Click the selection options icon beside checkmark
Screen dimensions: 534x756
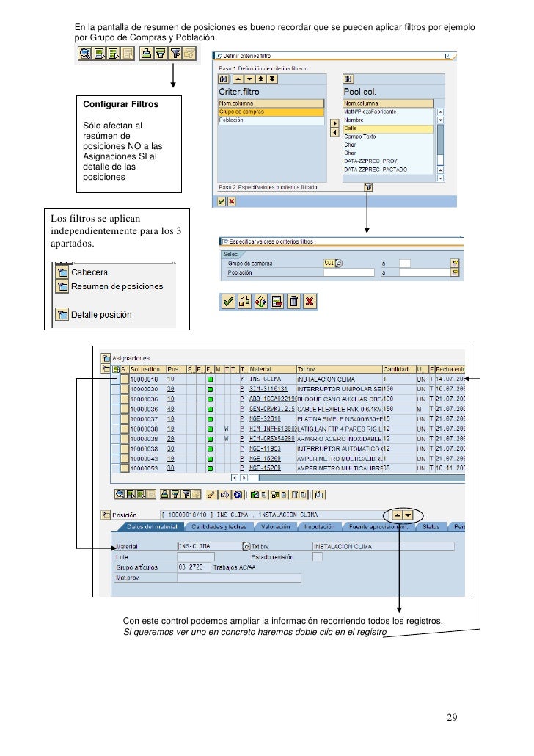(x=245, y=302)
